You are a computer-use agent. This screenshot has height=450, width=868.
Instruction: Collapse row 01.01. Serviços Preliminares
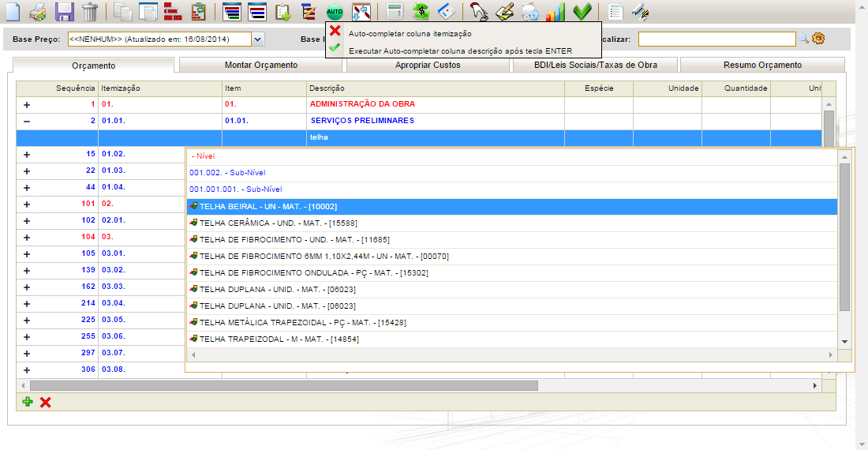27,122
